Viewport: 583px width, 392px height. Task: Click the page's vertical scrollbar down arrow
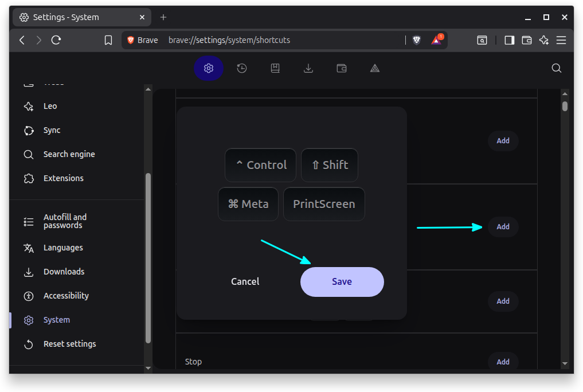point(565,363)
